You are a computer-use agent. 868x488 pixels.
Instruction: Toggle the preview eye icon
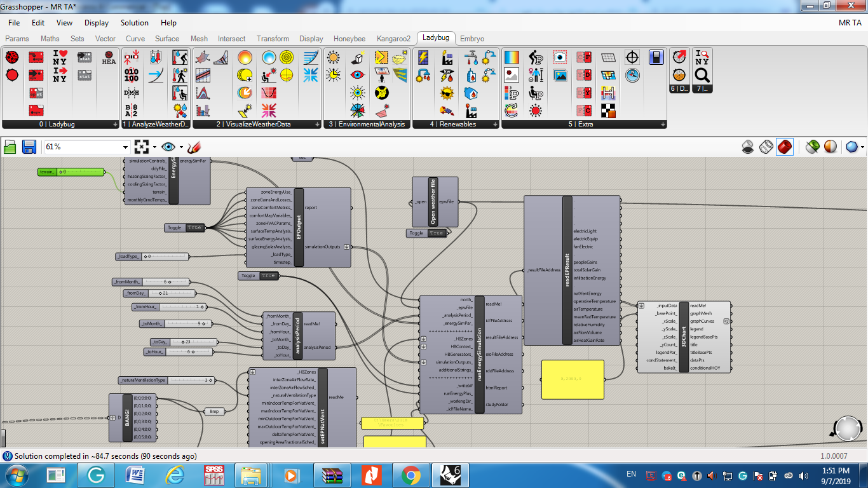pyautogui.click(x=168, y=147)
